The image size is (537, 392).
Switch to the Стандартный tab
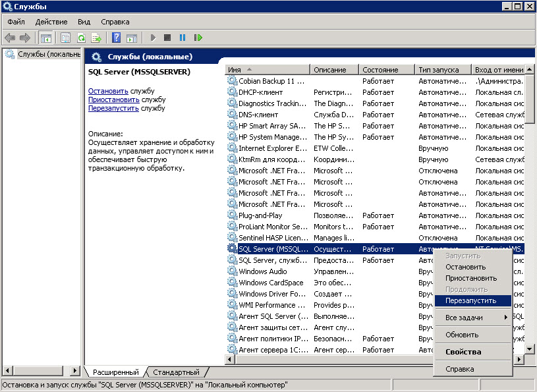pos(176,372)
